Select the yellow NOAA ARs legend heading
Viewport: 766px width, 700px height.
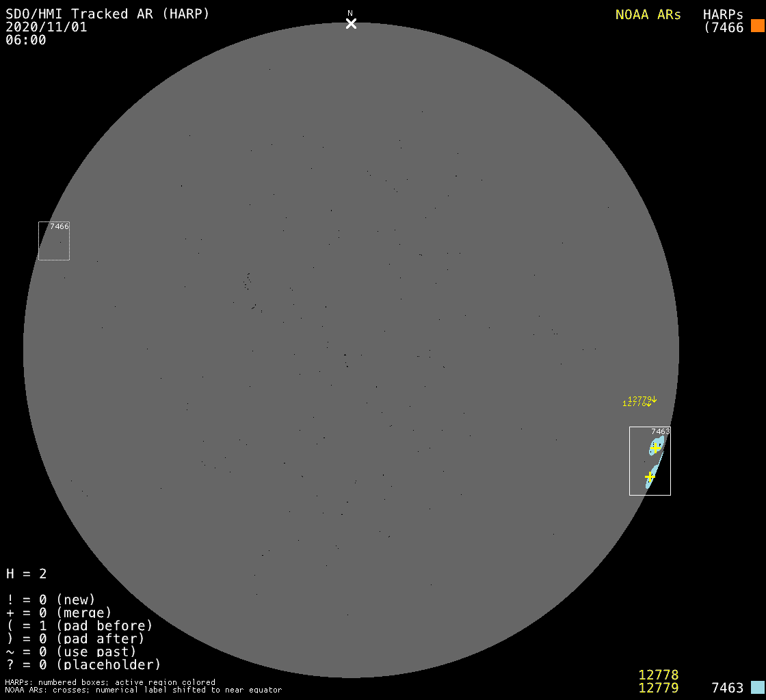click(x=648, y=14)
